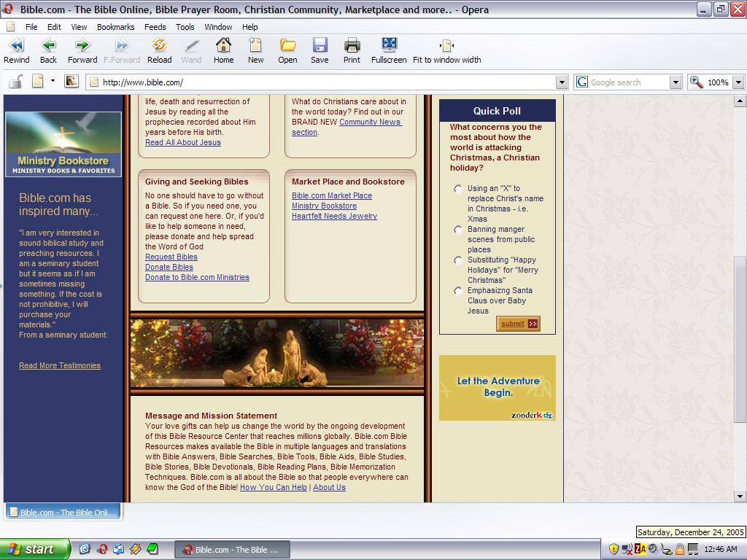Open the File menu
747x560 pixels.
[31, 27]
